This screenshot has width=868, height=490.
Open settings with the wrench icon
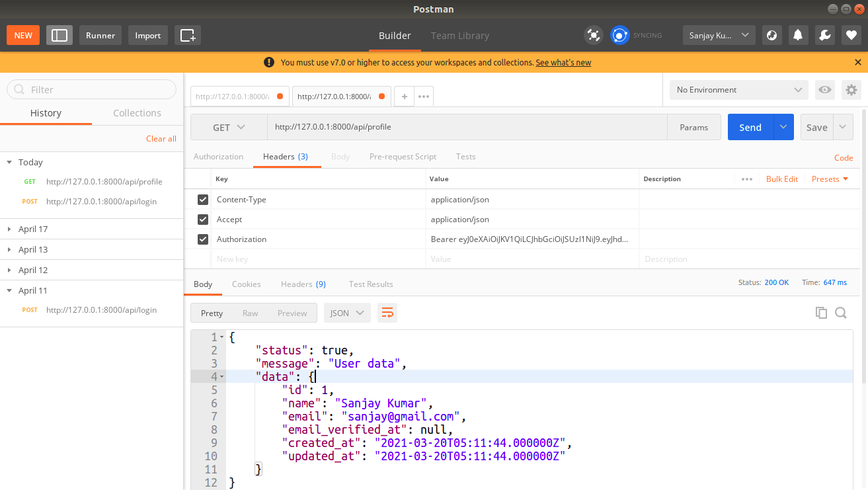pyautogui.click(x=824, y=34)
